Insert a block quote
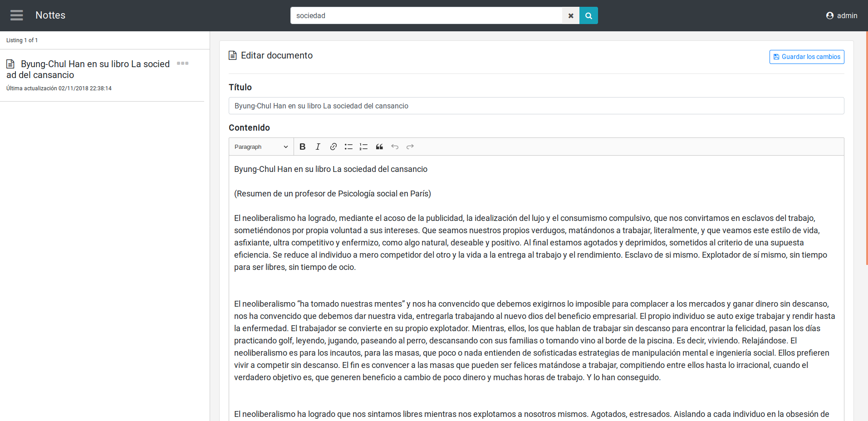Screen dimensions: 868x421 (x=379, y=147)
